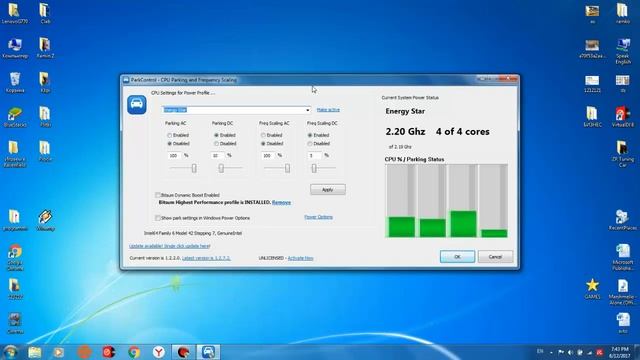The width and height of the screenshot is (640, 360).
Task: Open the Marshmello audio file on desktop
Action: (x=623, y=292)
